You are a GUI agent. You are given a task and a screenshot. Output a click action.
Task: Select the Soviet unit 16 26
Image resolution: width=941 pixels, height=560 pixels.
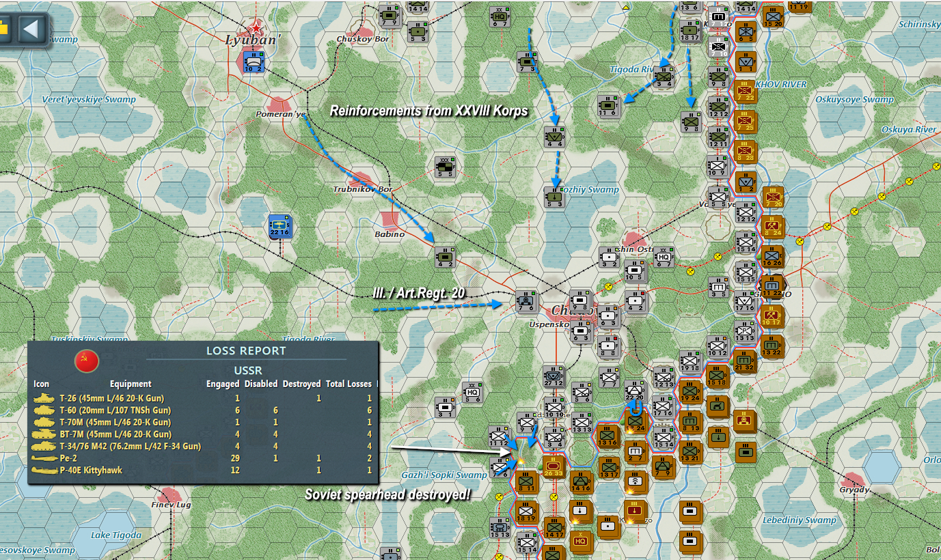(x=773, y=256)
